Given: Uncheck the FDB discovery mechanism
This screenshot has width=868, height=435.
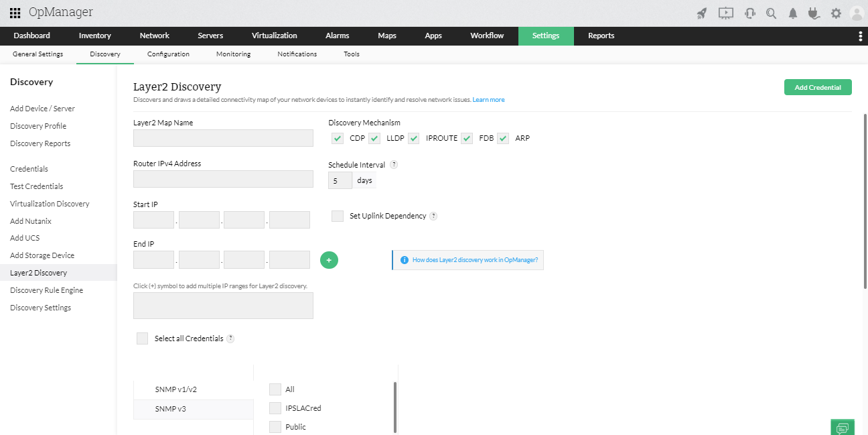Looking at the screenshot, I should (x=467, y=138).
